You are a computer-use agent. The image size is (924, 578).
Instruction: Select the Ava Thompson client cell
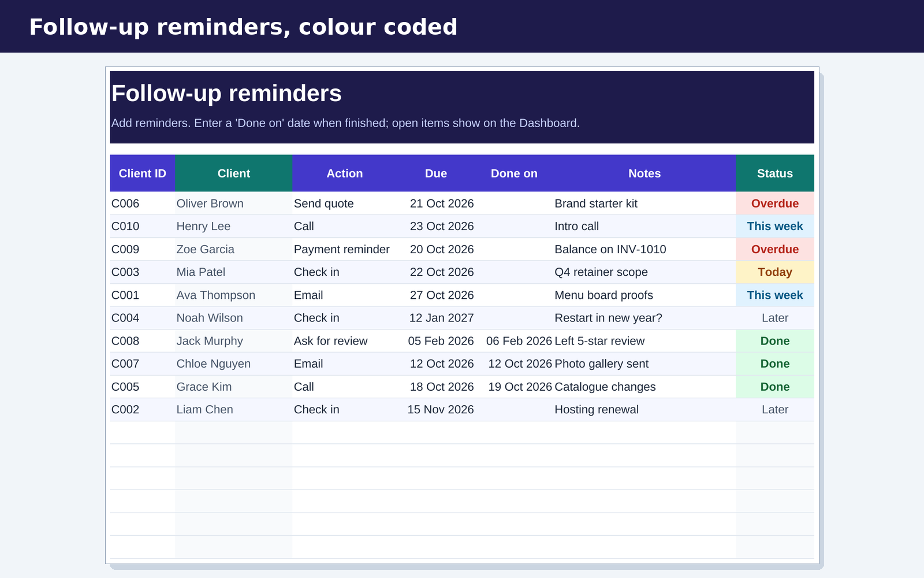(234, 295)
